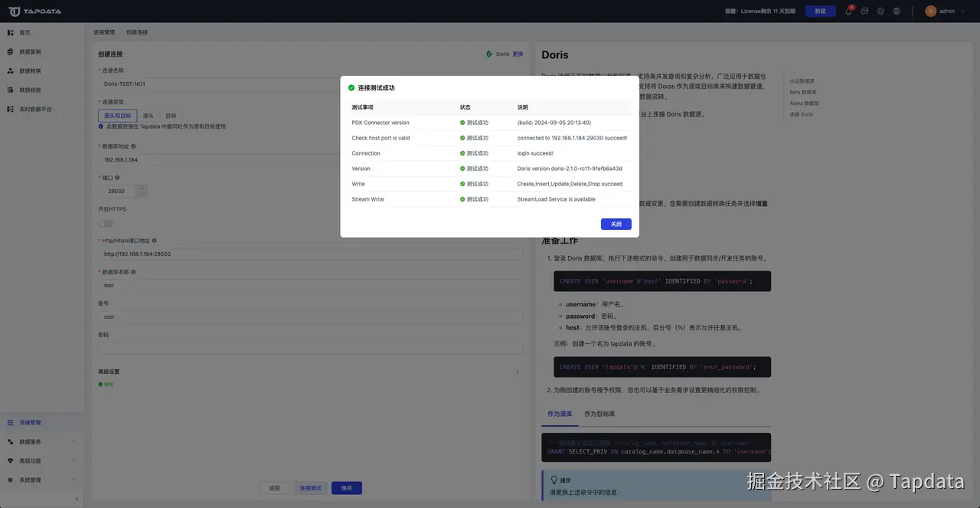Click the circular C icon in header
This screenshot has height=508, width=980.
click(x=880, y=11)
